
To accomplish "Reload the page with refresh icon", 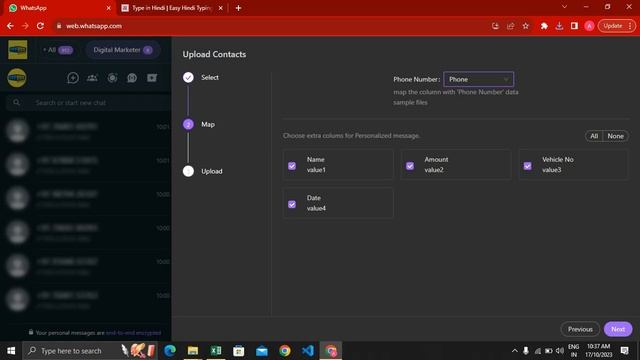I will [40, 26].
